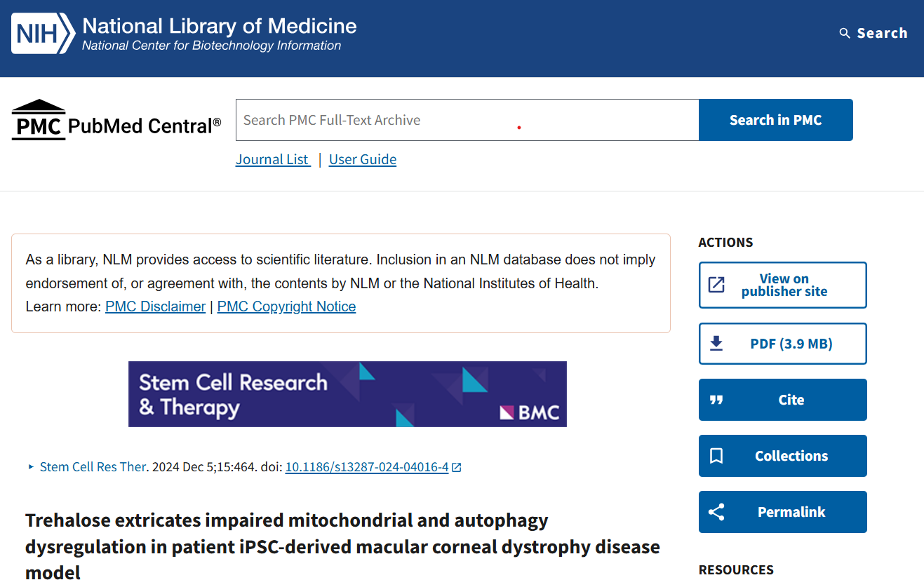The height and width of the screenshot is (587, 924).
Task: Click the Stem Cell Research & Therapy banner
Action: coord(347,393)
